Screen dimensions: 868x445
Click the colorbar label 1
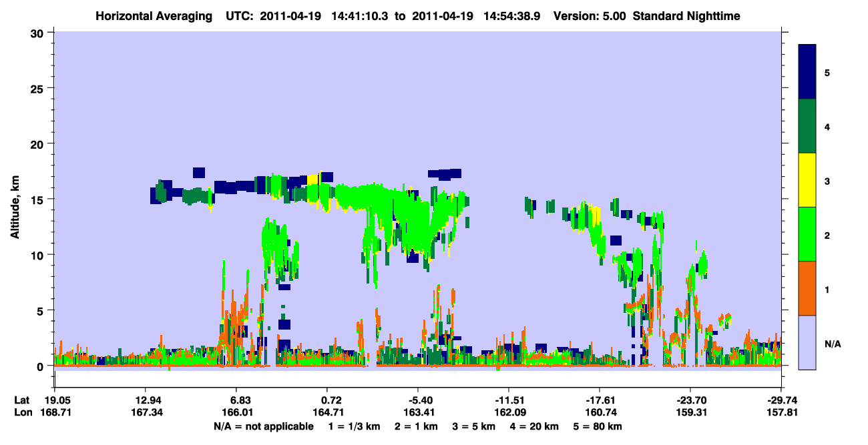[x=828, y=290]
